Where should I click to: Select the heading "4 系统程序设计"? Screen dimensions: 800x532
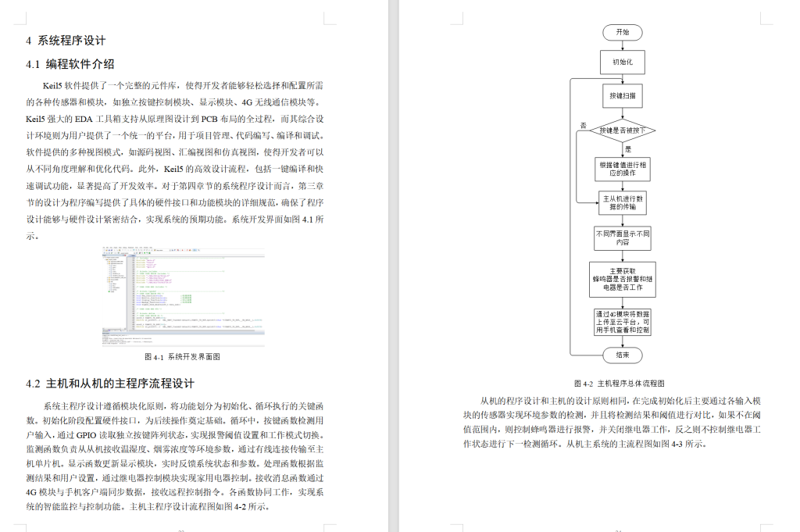(x=66, y=40)
